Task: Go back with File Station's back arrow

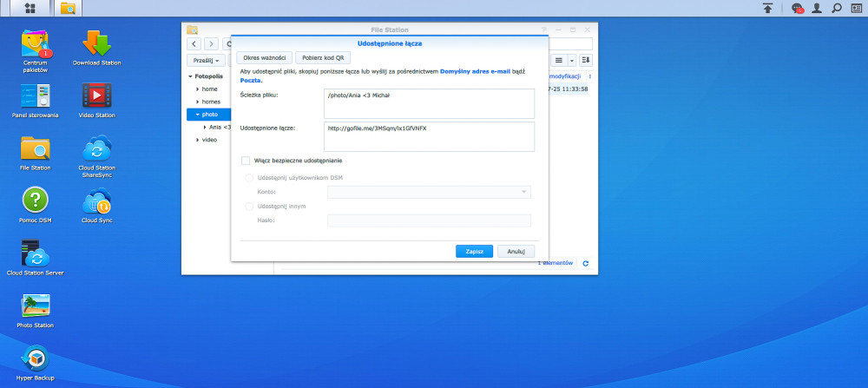Action: (194, 43)
